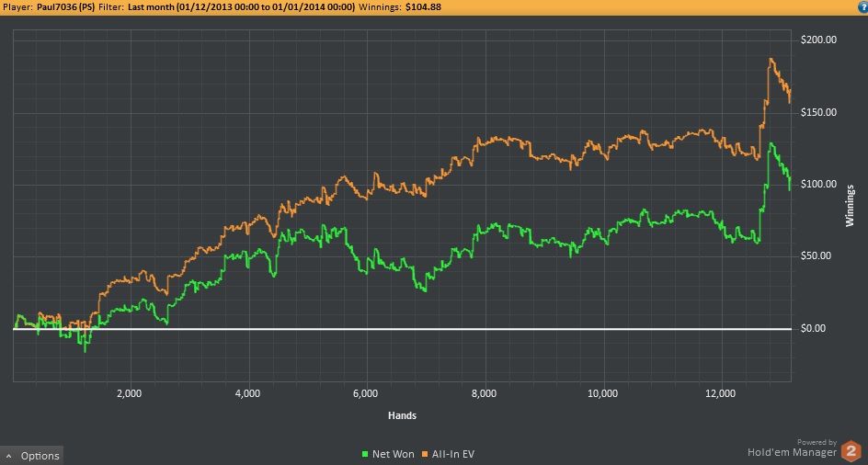This screenshot has height=465, width=868.
Task: Click the 6,000 hands axis label
Action: pyautogui.click(x=365, y=393)
